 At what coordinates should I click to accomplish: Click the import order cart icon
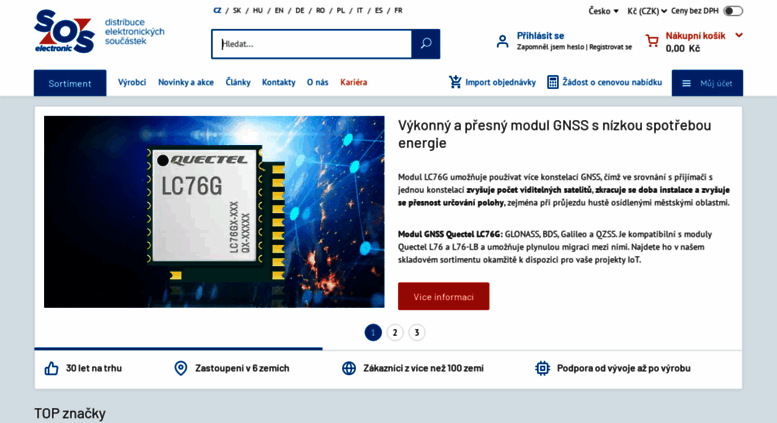(455, 82)
